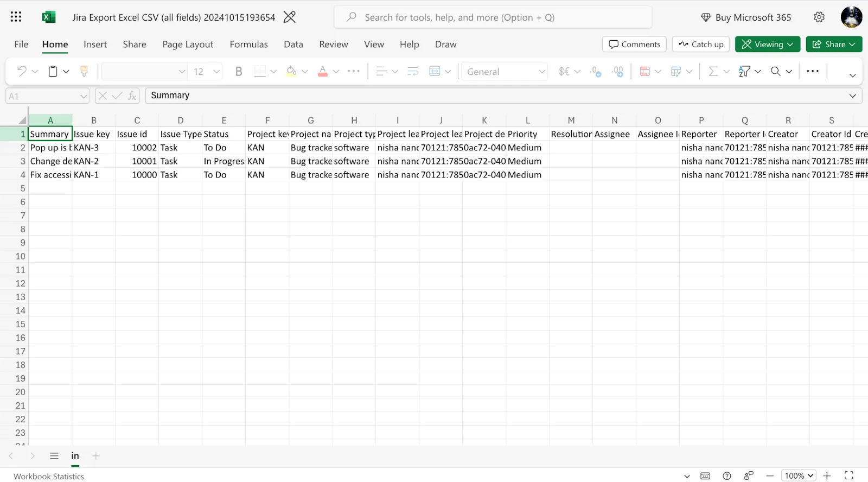Select cell containing KAN-3
Screen dimensions: 868x482
(94, 148)
